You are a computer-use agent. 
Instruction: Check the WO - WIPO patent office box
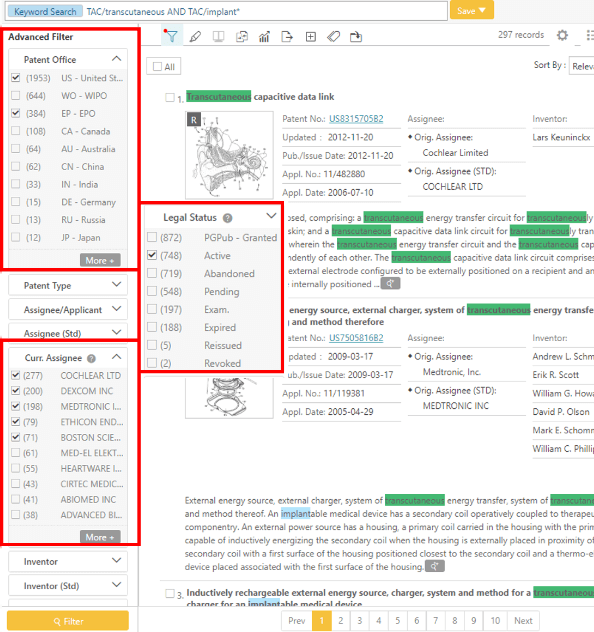pos(15,96)
